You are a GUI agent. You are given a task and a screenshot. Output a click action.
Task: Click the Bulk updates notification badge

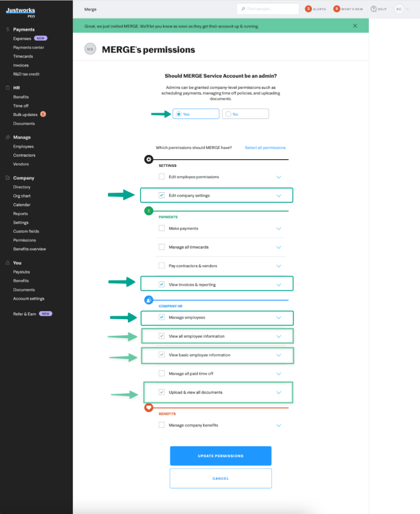click(43, 114)
